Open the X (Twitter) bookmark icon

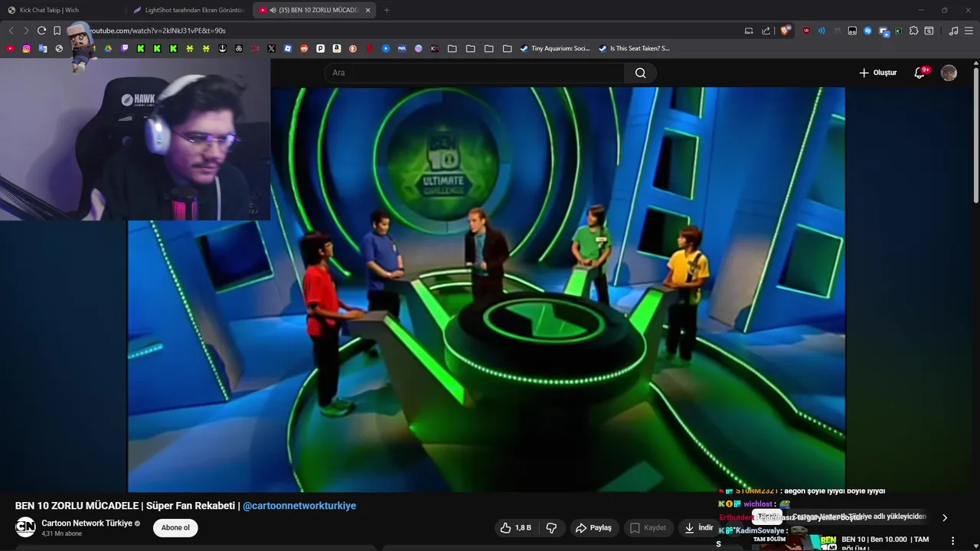pos(271,48)
